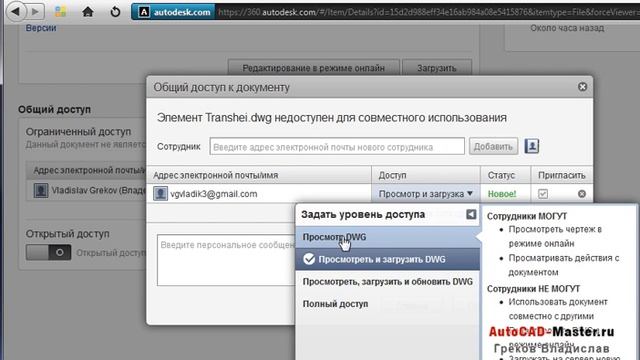
Task: Open the browser home page icon
Action: pyautogui.click(x=88, y=11)
